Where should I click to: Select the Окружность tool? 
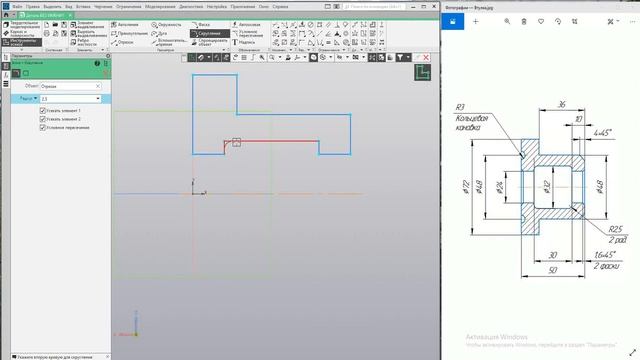[166, 25]
